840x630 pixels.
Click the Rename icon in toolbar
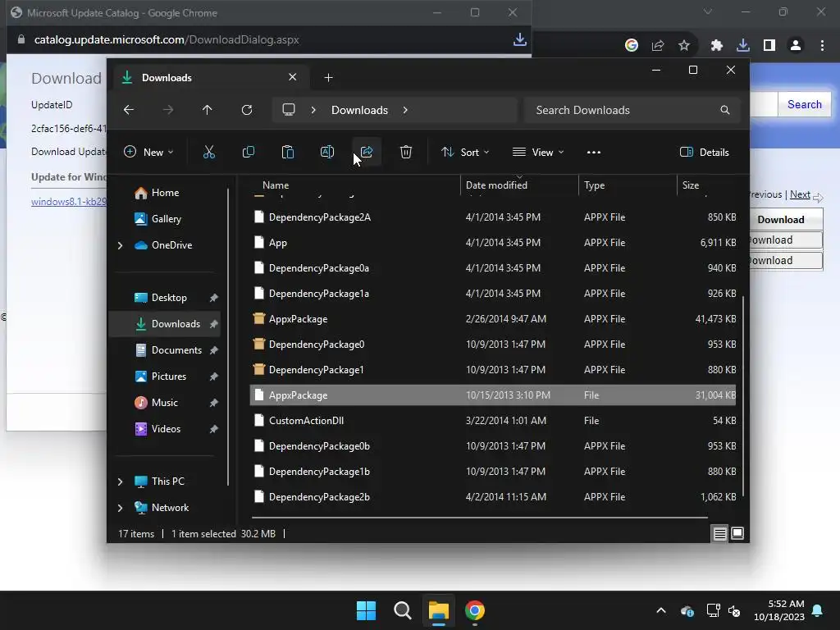(x=326, y=152)
